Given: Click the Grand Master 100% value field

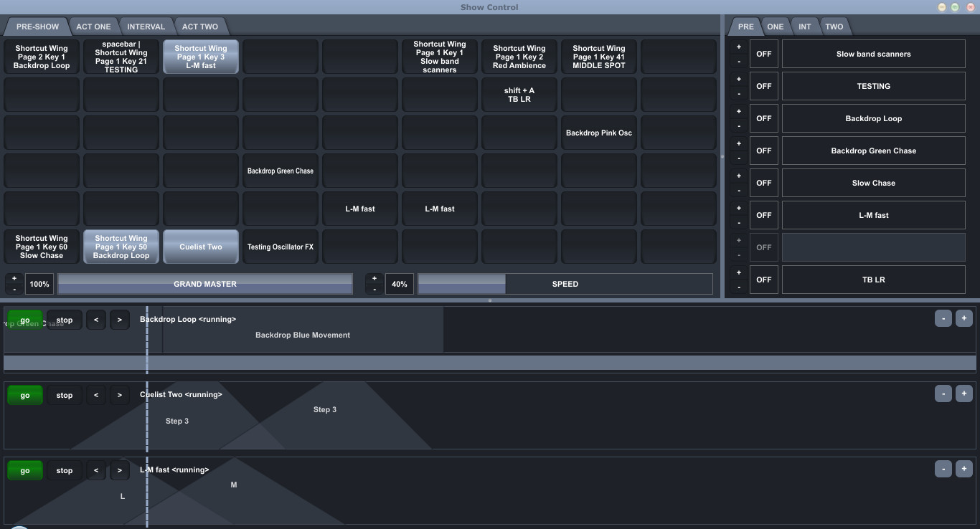Looking at the screenshot, I should [39, 284].
